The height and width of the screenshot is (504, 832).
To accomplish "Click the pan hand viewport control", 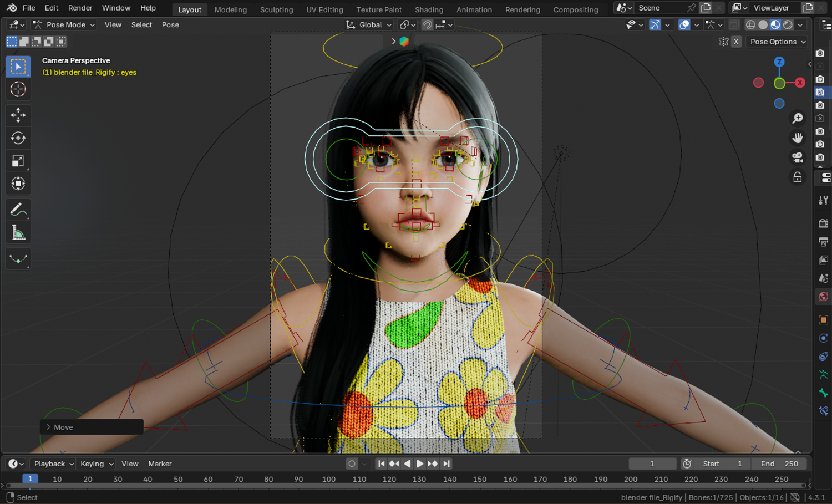I will pyautogui.click(x=798, y=138).
